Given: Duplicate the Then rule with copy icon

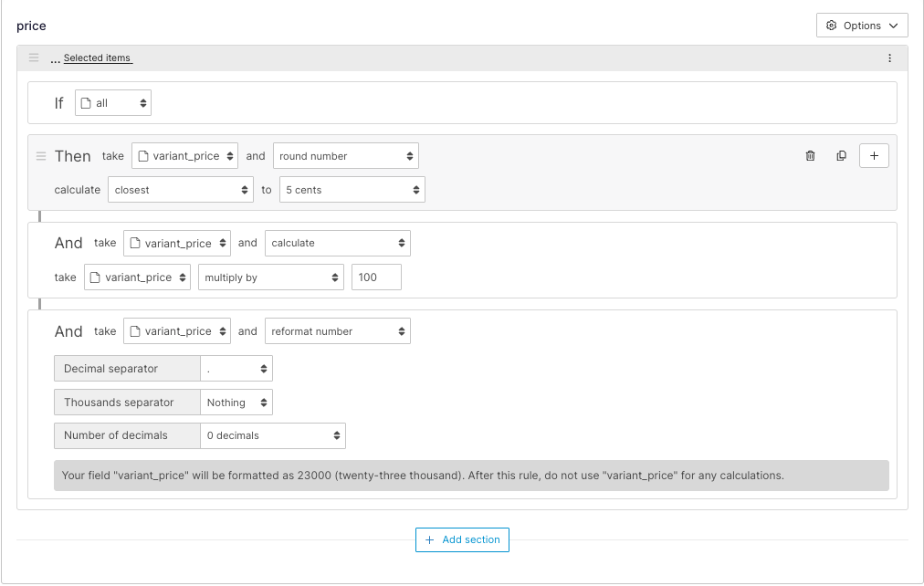Looking at the screenshot, I should click(841, 156).
